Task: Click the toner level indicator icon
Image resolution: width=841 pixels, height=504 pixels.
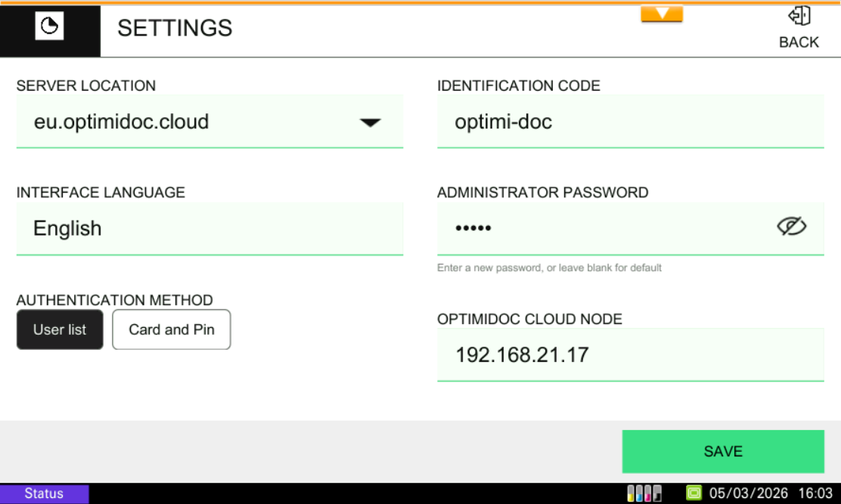Action: coord(644,493)
